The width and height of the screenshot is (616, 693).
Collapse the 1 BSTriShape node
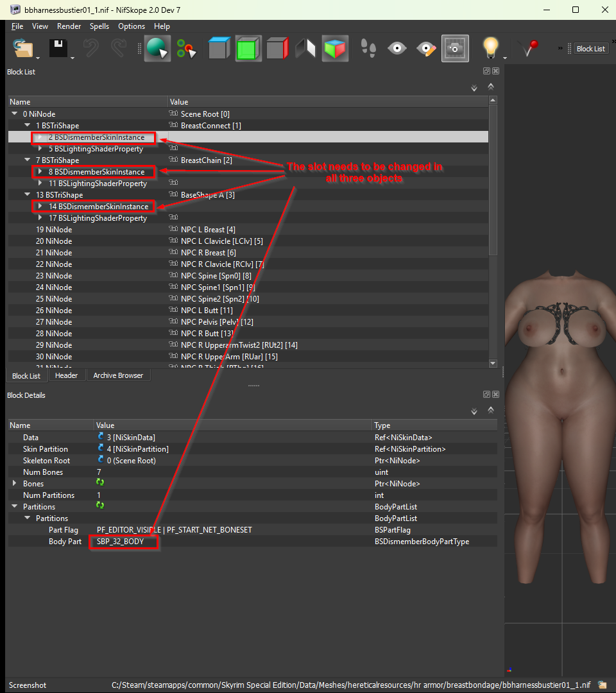click(x=28, y=125)
